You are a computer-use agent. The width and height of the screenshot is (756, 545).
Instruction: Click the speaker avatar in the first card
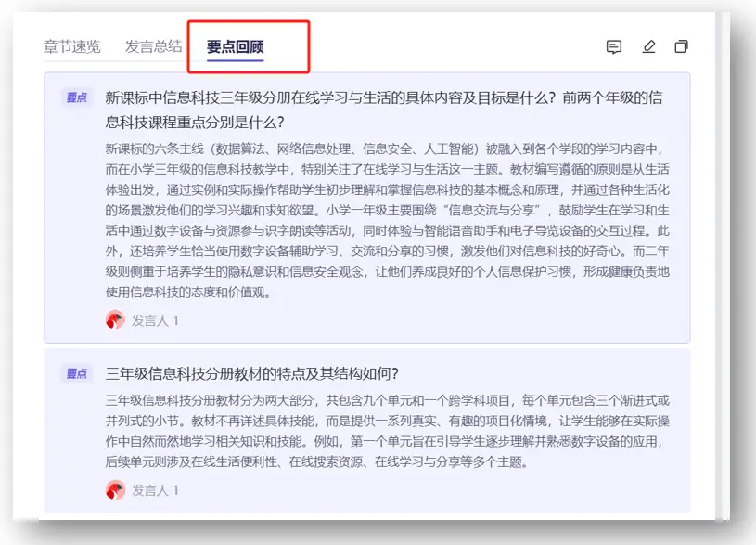(x=115, y=320)
